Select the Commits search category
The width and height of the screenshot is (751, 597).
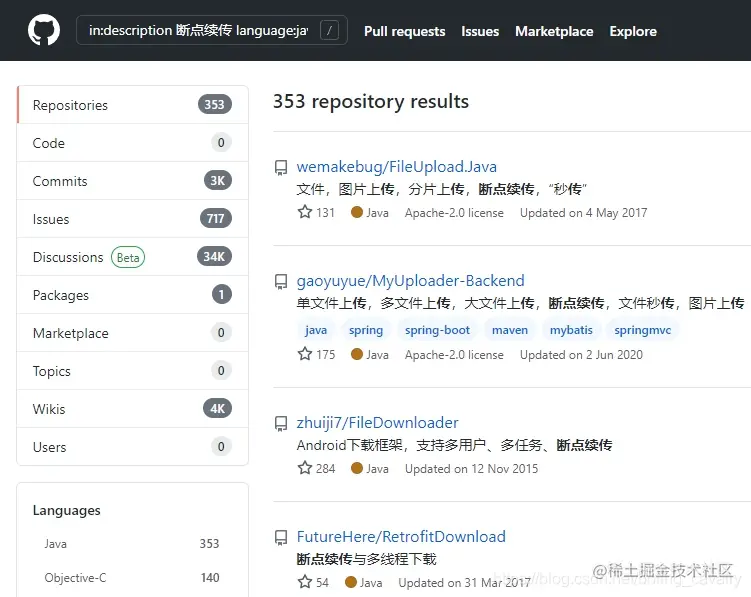click(x=133, y=181)
